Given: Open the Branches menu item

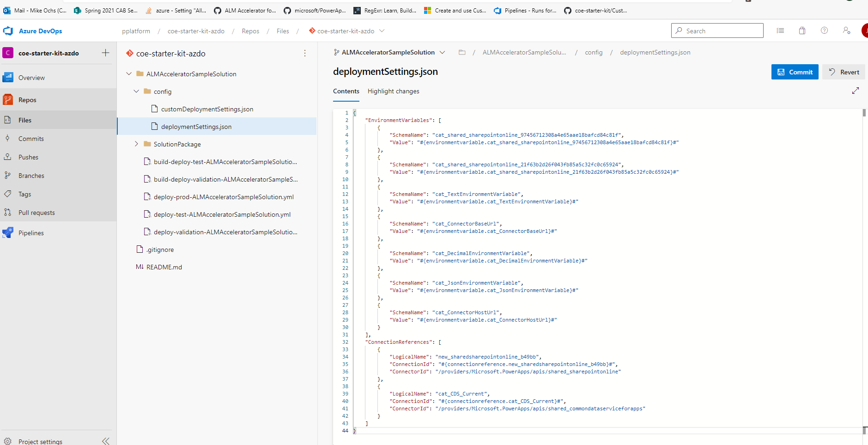Looking at the screenshot, I should click(59, 175).
